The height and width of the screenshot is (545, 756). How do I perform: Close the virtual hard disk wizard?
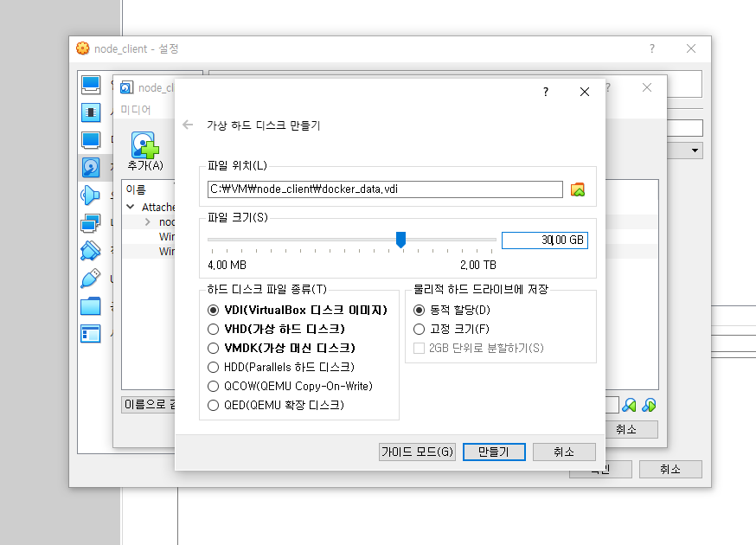pyautogui.click(x=585, y=92)
